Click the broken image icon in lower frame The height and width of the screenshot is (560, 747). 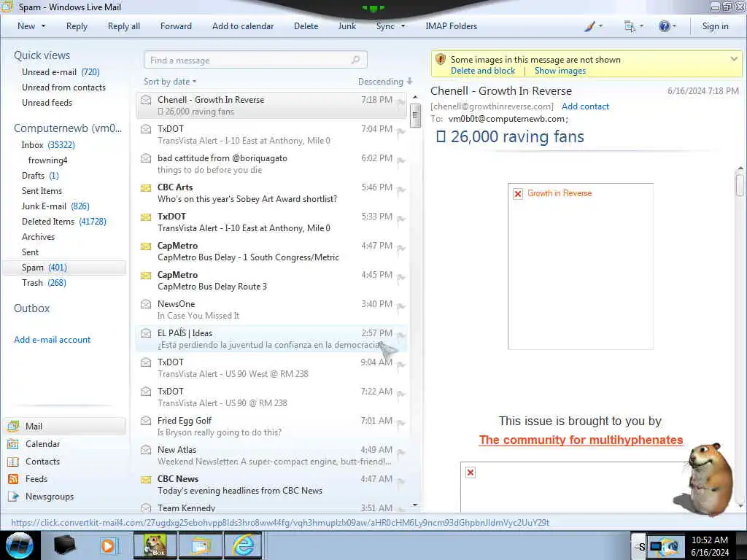(471, 472)
